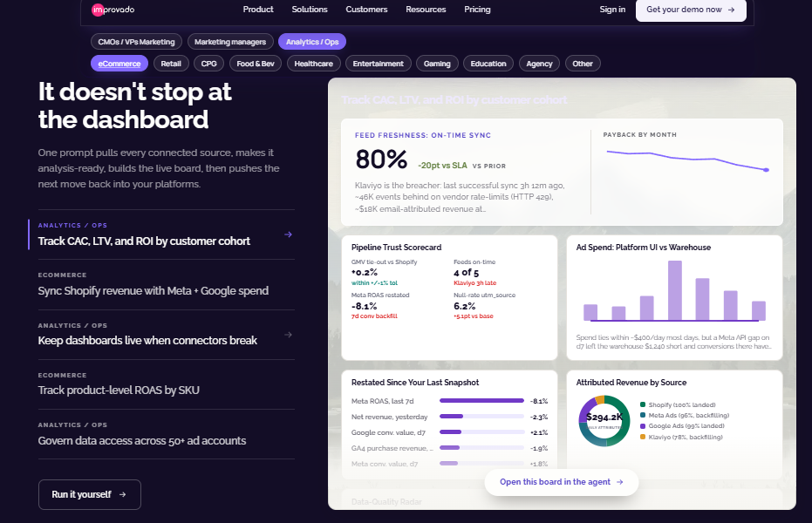Click the -8.1% Meta ROAS restated value
The height and width of the screenshot is (523, 812).
(x=364, y=306)
